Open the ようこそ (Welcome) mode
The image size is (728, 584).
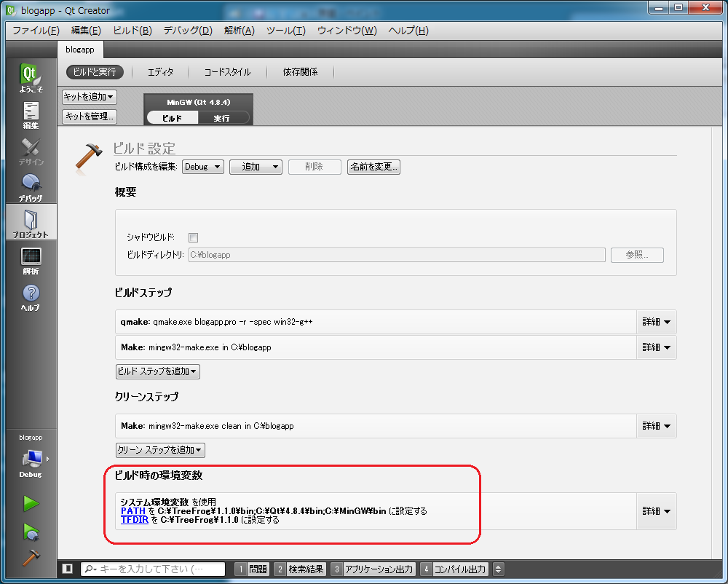(31, 77)
